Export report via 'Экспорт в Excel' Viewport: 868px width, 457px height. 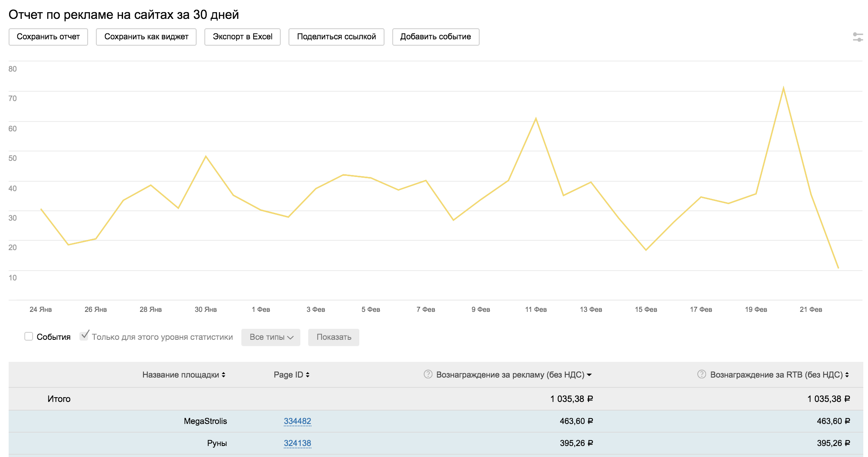pos(243,37)
